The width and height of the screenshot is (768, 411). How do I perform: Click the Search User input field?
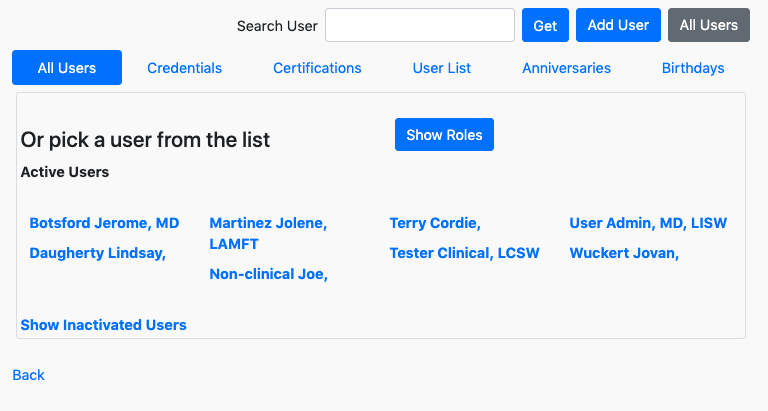click(420, 25)
